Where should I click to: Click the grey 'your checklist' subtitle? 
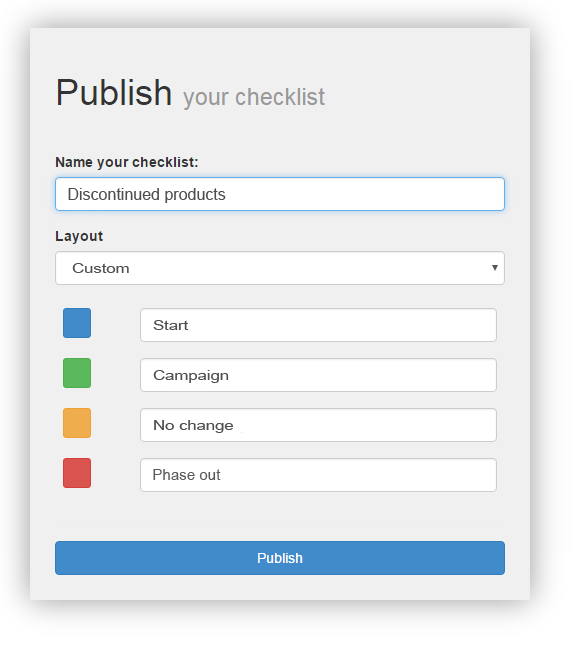coord(254,98)
